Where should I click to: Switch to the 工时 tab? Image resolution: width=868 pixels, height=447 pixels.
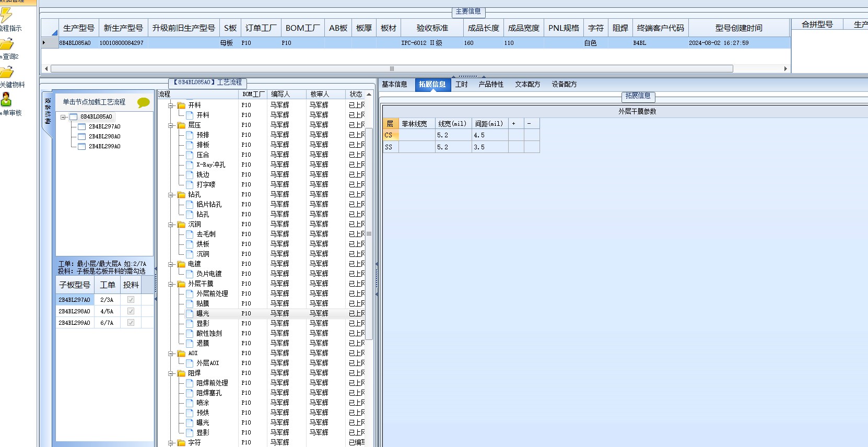click(x=462, y=84)
